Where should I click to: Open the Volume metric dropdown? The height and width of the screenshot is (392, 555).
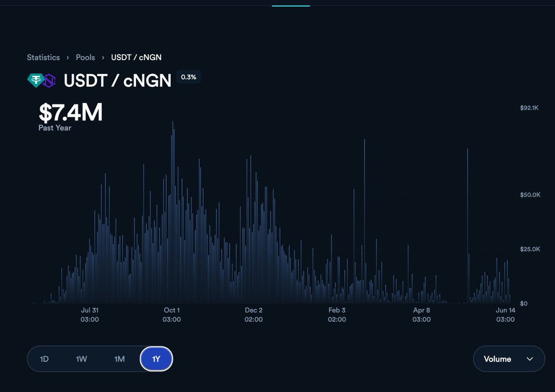tap(509, 359)
